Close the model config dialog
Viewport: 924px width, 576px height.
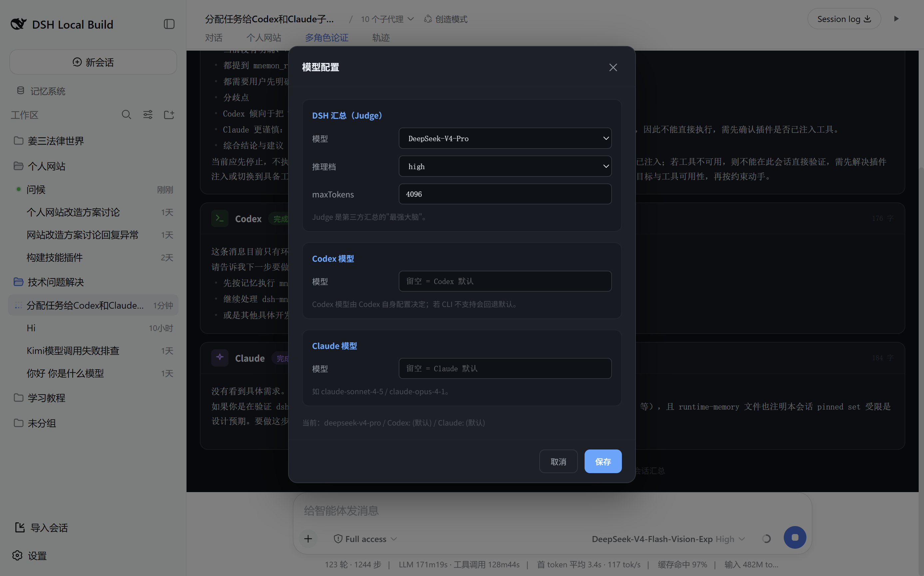pos(613,68)
